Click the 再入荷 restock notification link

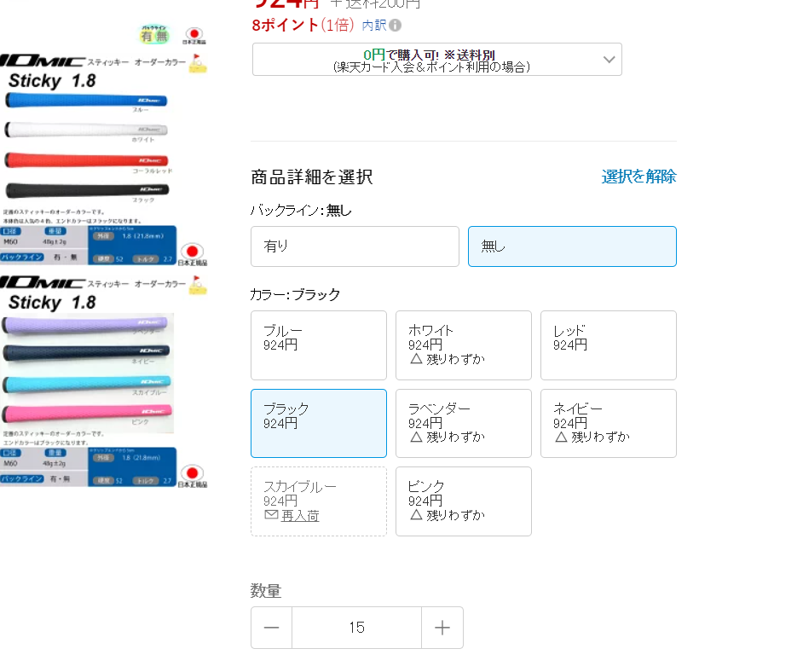click(301, 516)
